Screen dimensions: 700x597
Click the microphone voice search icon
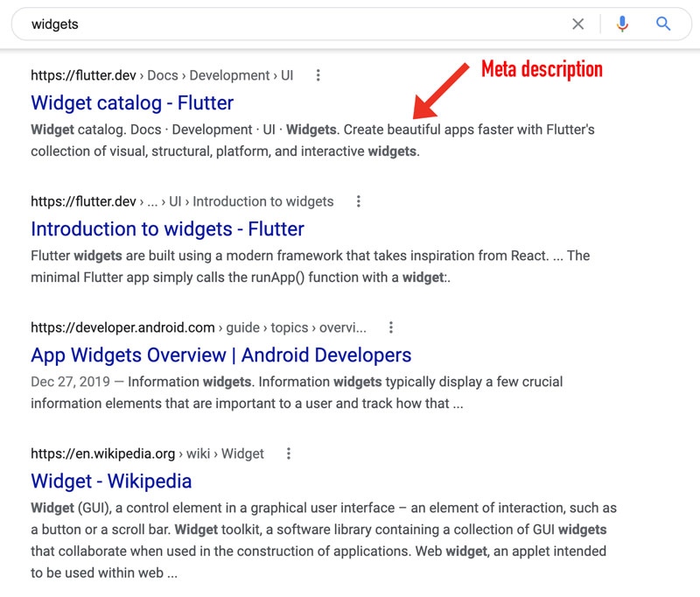(x=621, y=24)
